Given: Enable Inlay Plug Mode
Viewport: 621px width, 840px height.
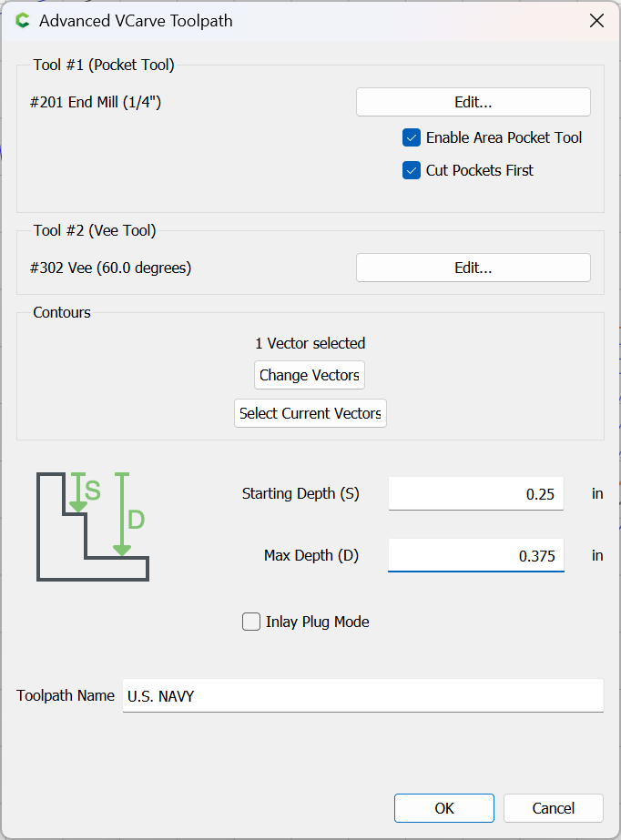Looking at the screenshot, I should click(252, 622).
